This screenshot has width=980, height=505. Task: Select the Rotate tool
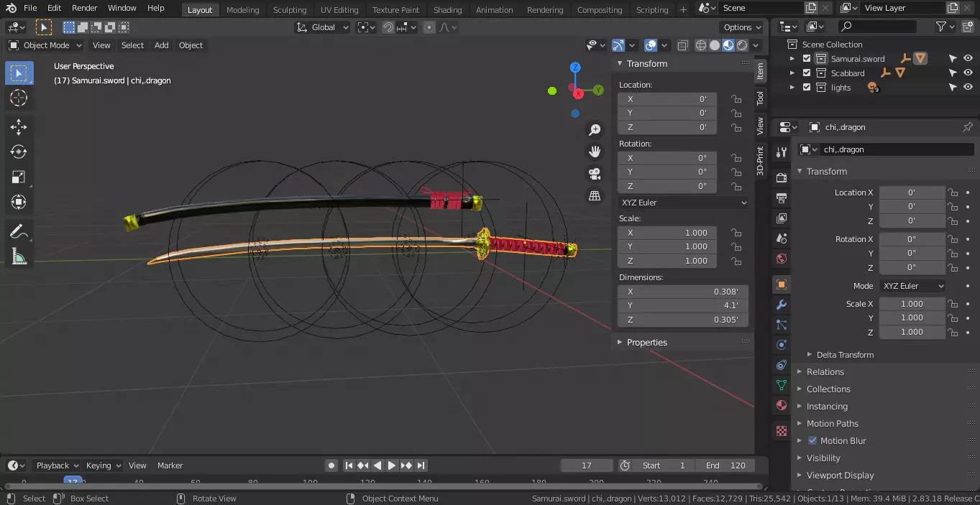point(19,152)
